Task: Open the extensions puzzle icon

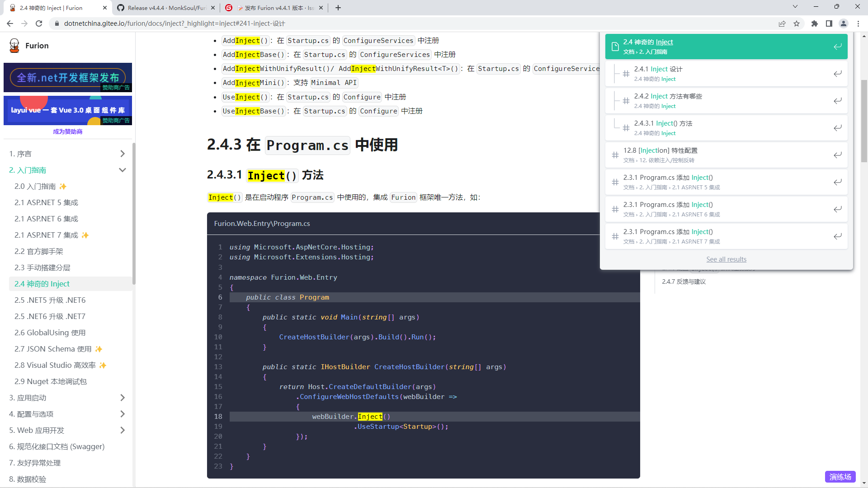Action: pos(815,23)
